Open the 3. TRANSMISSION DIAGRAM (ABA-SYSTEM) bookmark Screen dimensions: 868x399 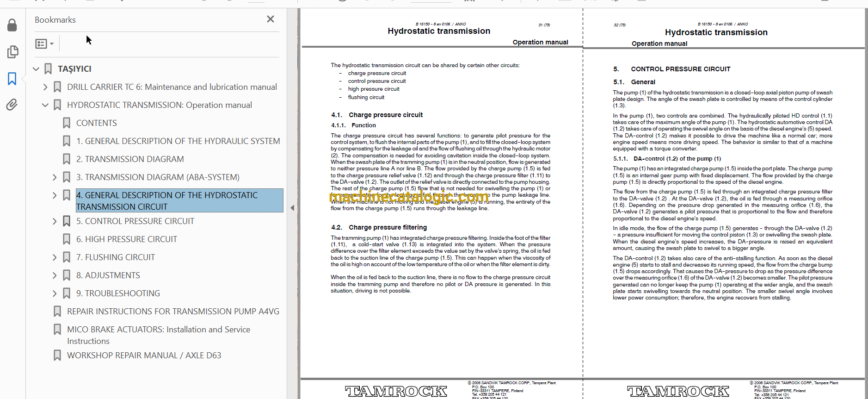pos(158,177)
